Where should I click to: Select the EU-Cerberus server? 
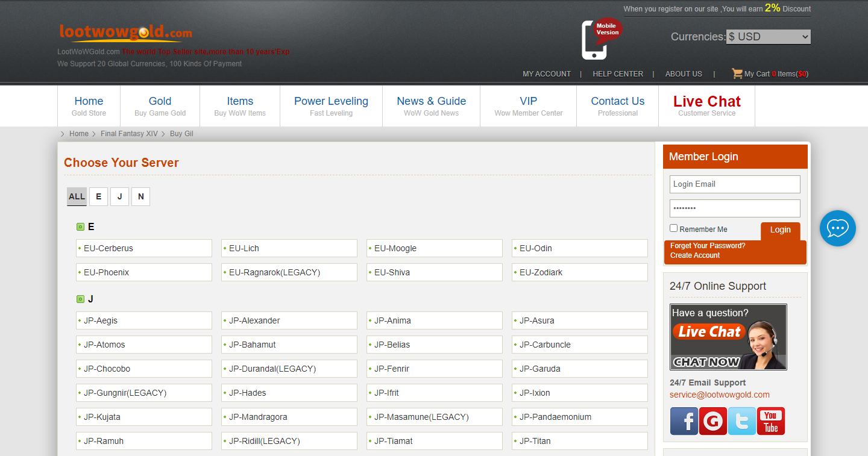144,248
